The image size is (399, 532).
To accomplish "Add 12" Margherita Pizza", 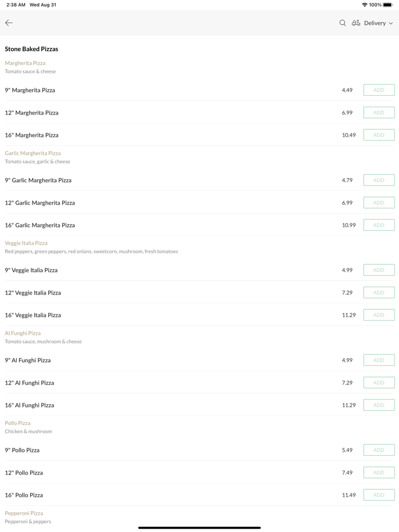I will 378,113.
